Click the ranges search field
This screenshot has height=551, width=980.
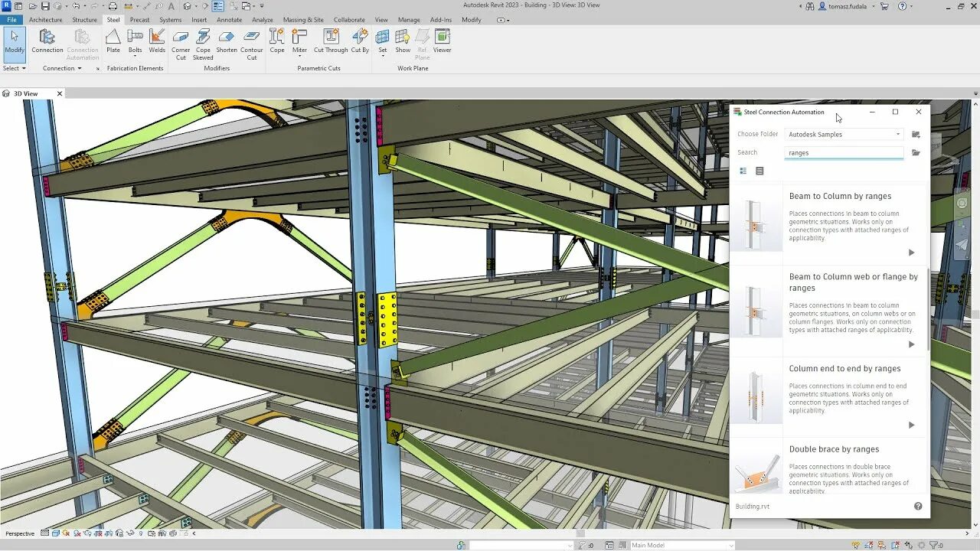(844, 153)
